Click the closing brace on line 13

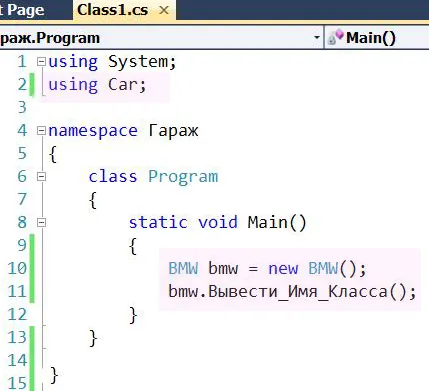click(93, 338)
